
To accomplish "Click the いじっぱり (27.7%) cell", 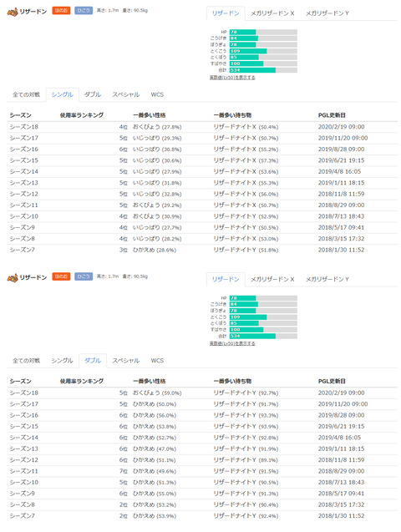I will coord(157,228).
